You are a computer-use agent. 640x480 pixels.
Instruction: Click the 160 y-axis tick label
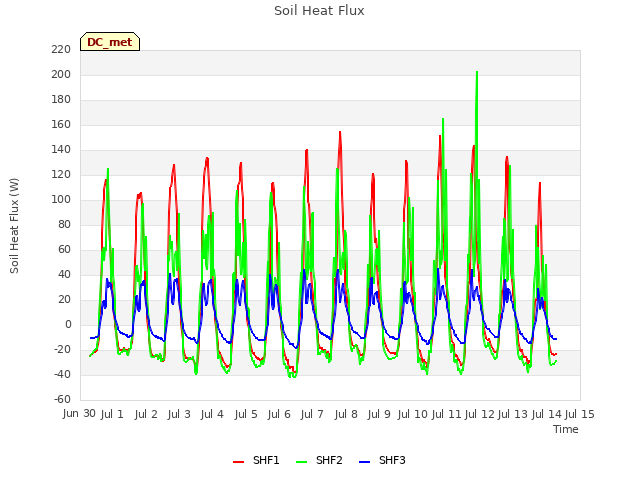tap(61, 124)
